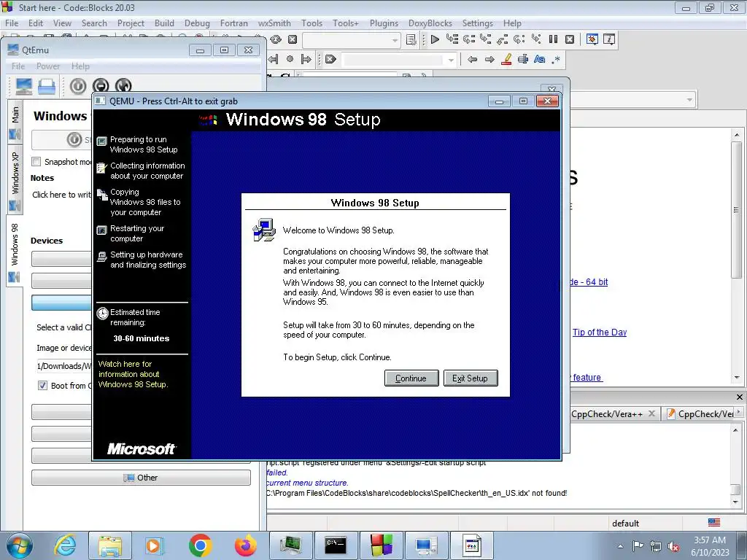Start the debugger with the Debug/Continue icon
The image size is (747, 560).
point(435,39)
